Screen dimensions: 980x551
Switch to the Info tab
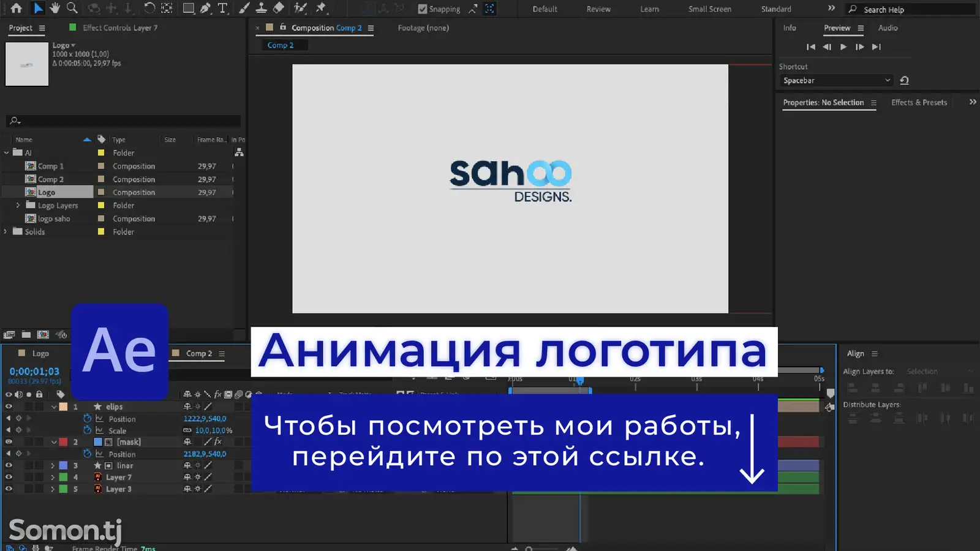click(x=790, y=28)
